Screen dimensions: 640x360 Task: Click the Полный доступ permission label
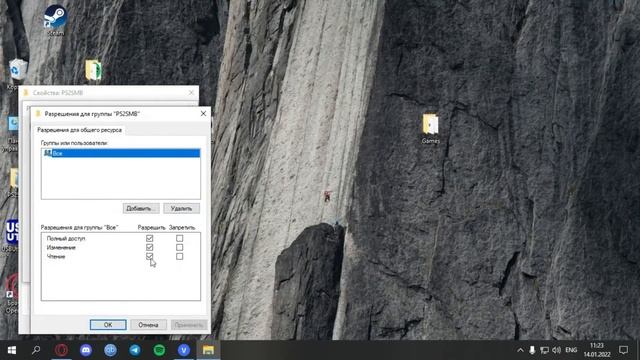pos(66,238)
